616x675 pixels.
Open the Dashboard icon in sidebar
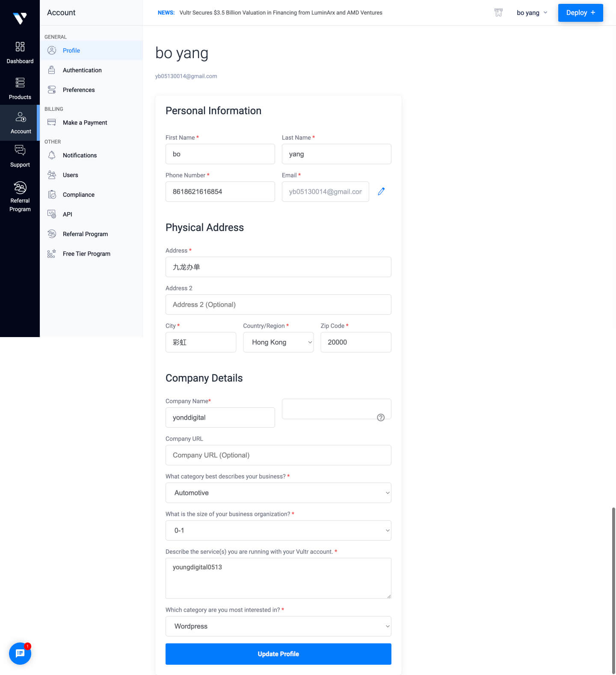pos(20,47)
